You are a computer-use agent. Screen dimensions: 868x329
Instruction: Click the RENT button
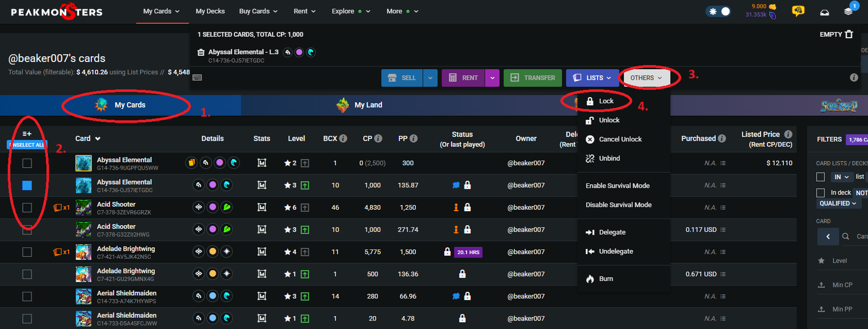pyautogui.click(x=463, y=78)
